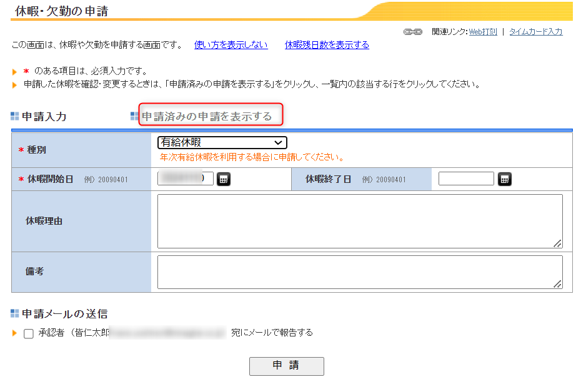Tick the 承認者 email report checkbox
This screenshot has width=586, height=392.
[x=28, y=333]
